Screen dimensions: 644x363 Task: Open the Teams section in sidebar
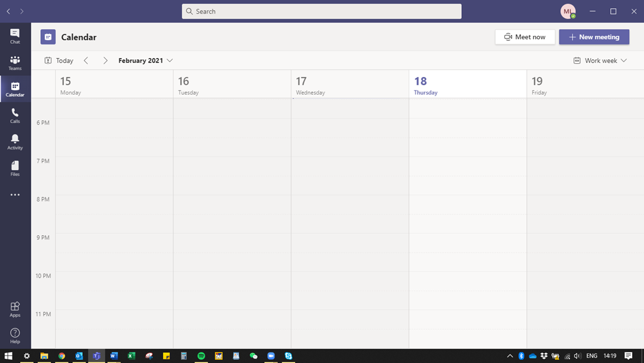(15, 63)
